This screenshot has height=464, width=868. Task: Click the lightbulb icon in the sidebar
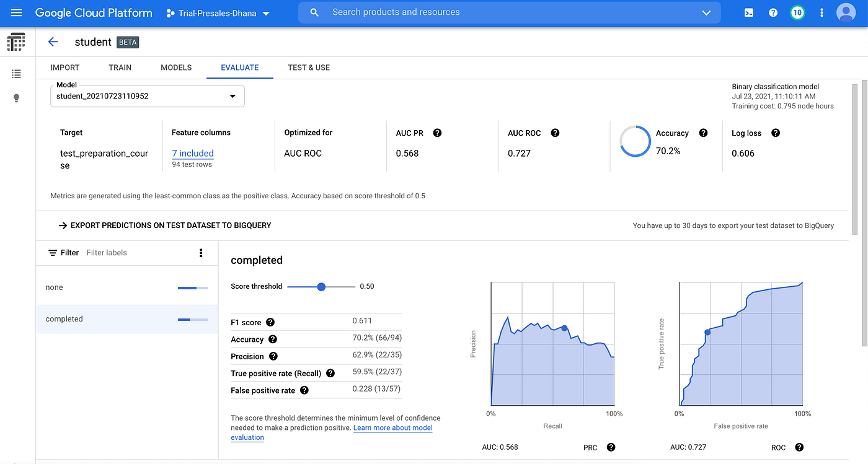click(15, 98)
